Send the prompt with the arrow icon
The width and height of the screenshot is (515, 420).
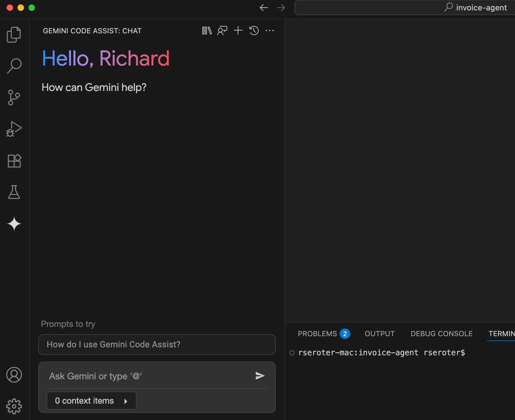[260, 376]
